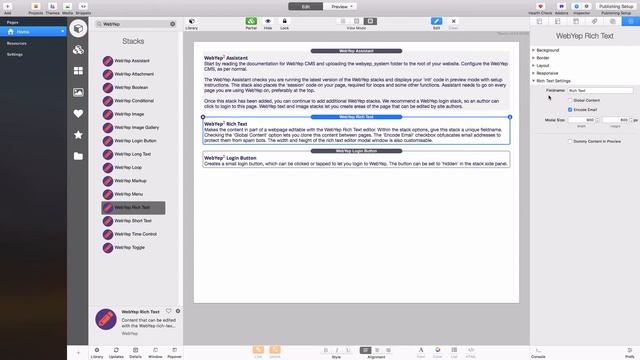The image size is (640, 360).
Task: Click the Add page plus icon
Action: coord(7,6)
